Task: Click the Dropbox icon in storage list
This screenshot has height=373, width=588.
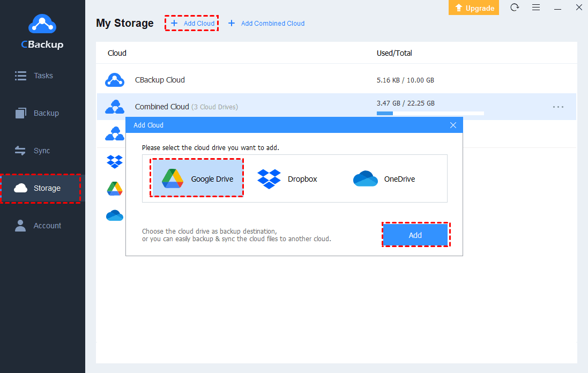Action: (x=115, y=161)
